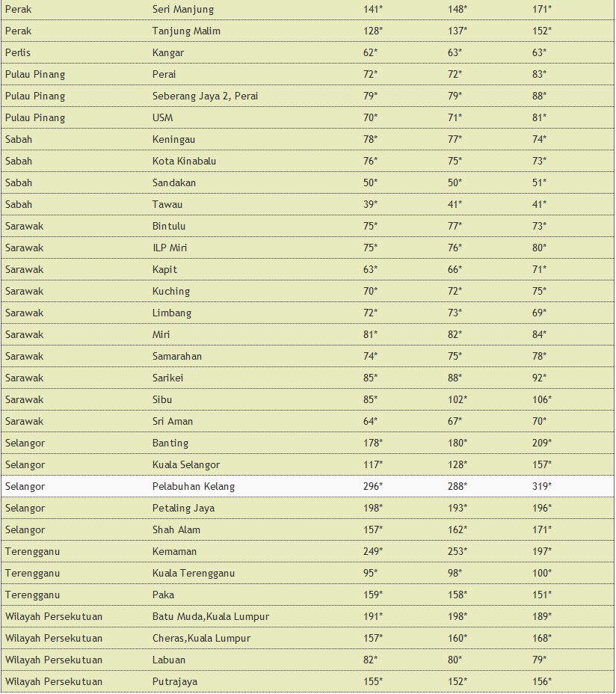Select the Kuala Terengganu station name

(194, 574)
